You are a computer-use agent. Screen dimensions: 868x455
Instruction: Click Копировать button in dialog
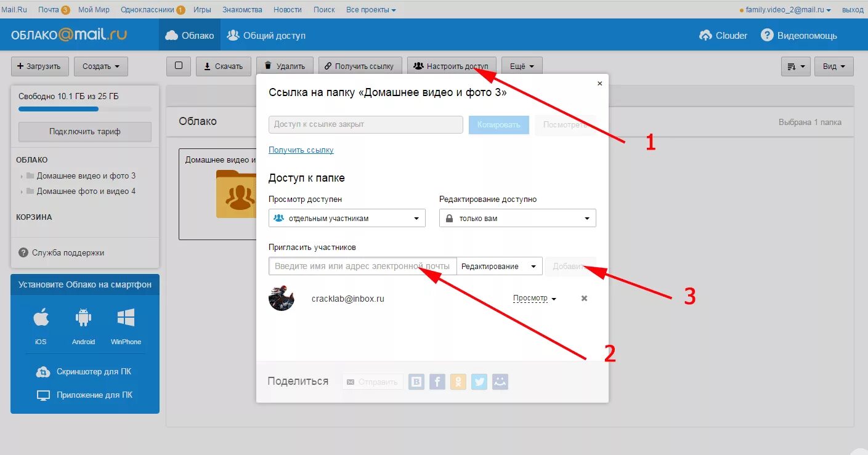499,124
